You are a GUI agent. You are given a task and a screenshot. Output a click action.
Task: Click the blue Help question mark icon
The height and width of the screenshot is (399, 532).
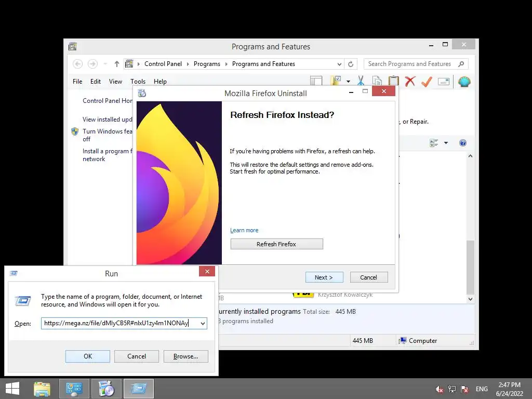click(x=463, y=143)
